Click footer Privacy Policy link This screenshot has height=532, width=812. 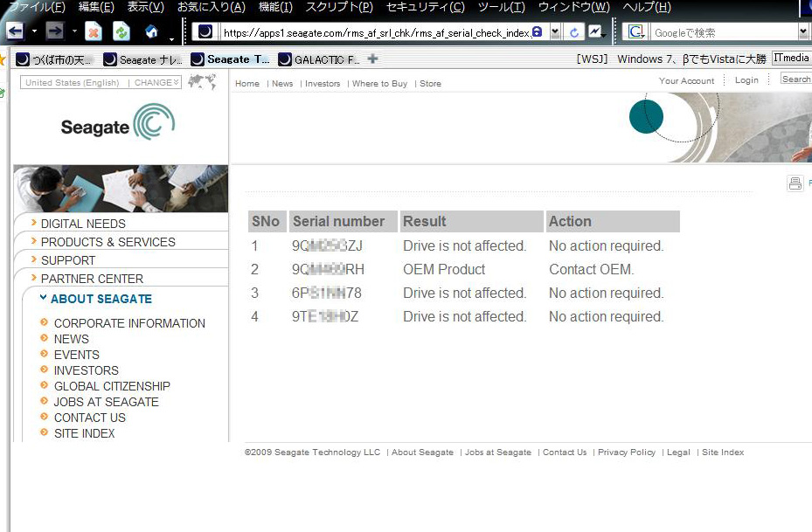627,452
